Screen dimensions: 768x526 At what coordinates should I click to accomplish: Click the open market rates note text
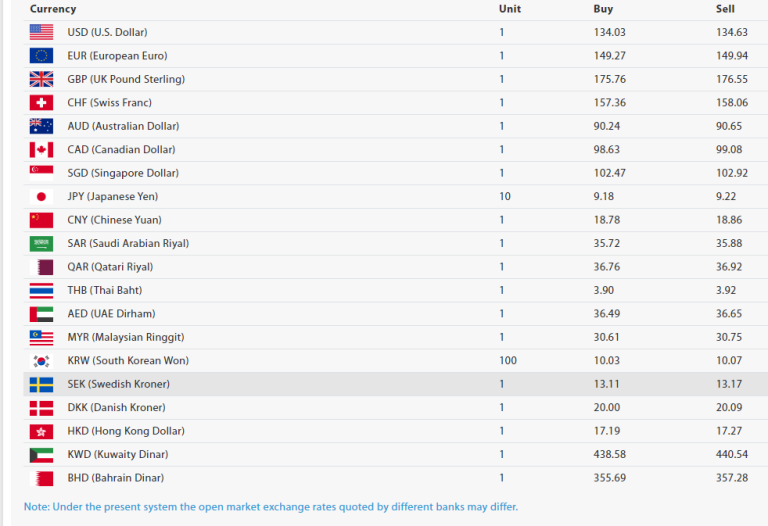pyautogui.click(x=270, y=506)
